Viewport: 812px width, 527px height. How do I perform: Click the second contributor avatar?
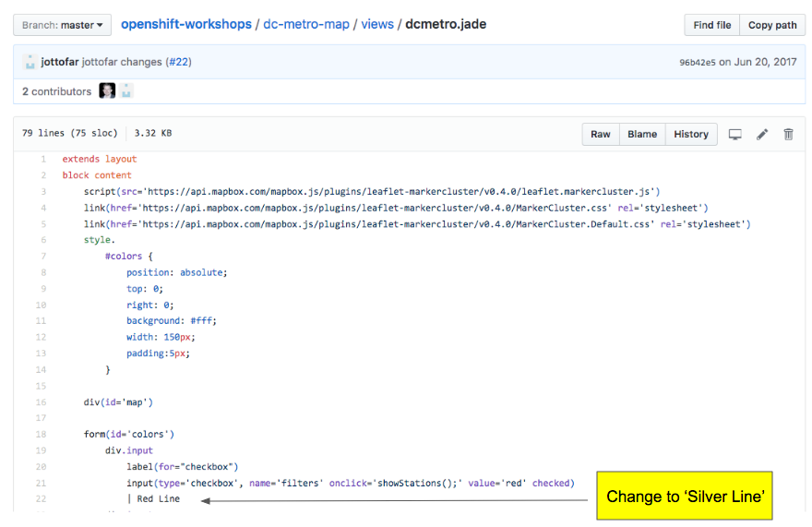click(x=125, y=91)
